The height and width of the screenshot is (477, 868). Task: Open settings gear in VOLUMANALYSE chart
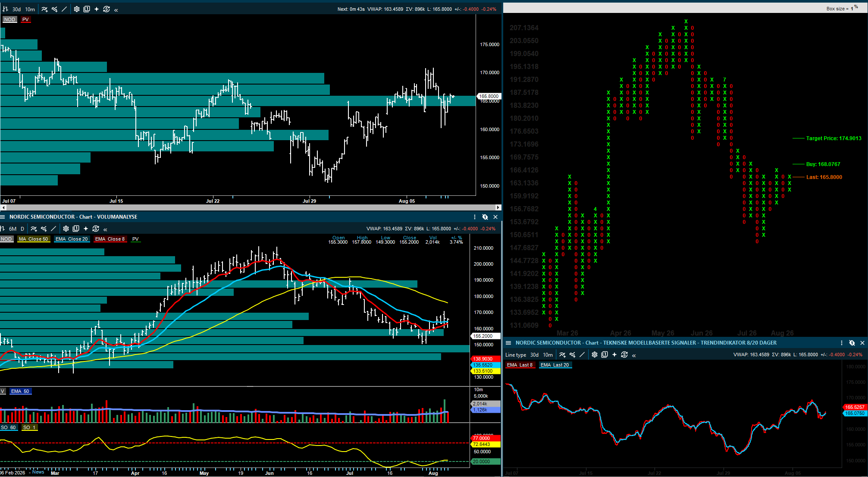tap(66, 229)
